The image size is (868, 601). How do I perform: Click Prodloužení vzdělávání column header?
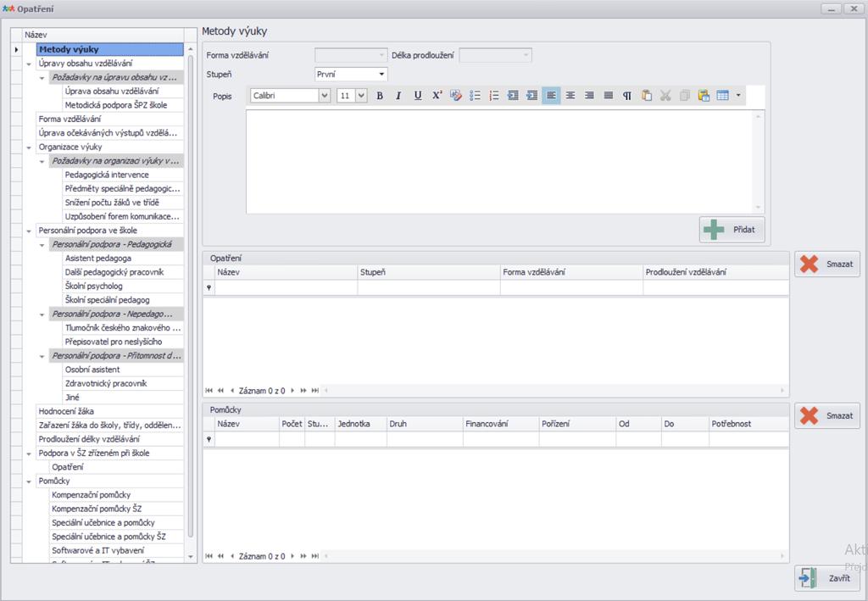click(716, 272)
